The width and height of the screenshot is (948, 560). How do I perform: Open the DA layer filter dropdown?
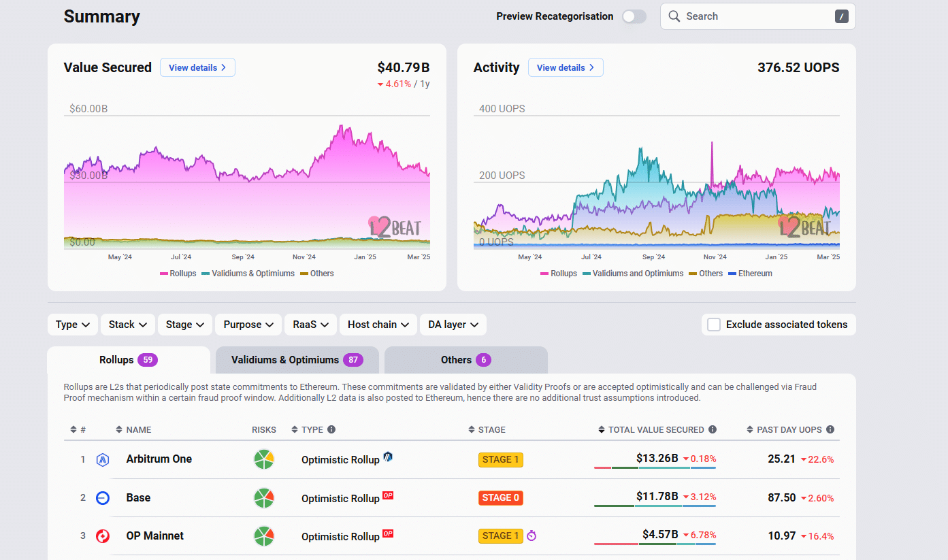pyautogui.click(x=453, y=325)
